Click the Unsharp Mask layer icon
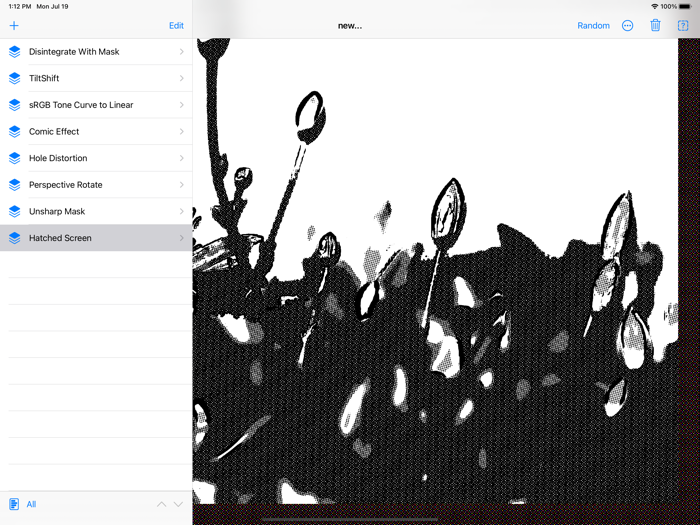 pyautogui.click(x=15, y=212)
